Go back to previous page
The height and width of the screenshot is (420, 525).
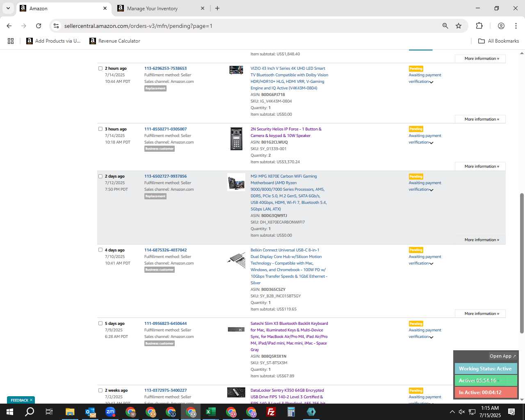pyautogui.click(x=9, y=26)
